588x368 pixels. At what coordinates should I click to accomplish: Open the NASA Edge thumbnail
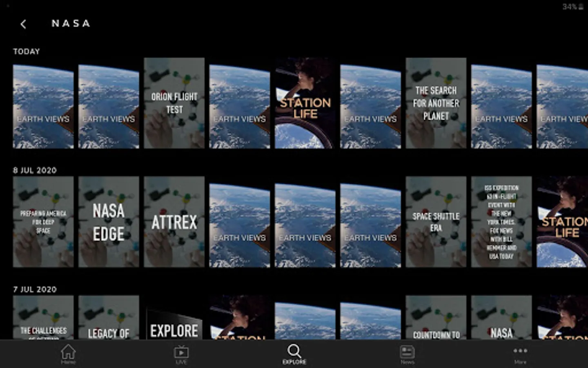pyautogui.click(x=109, y=222)
